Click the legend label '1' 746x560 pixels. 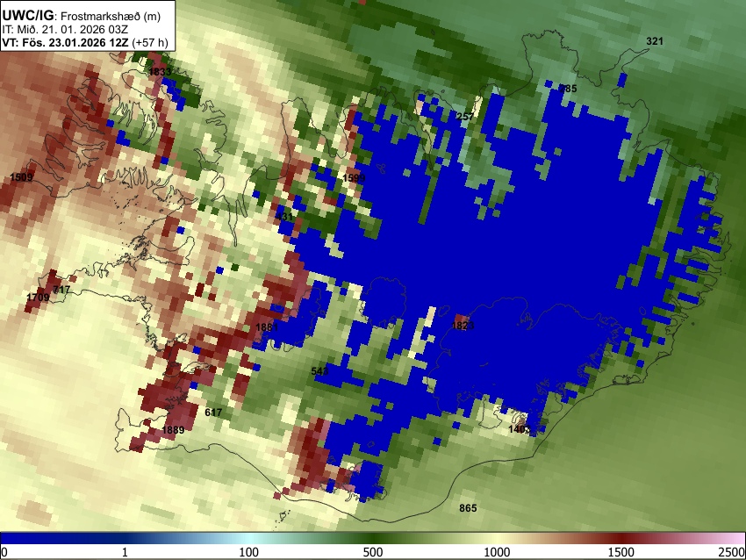click(125, 552)
